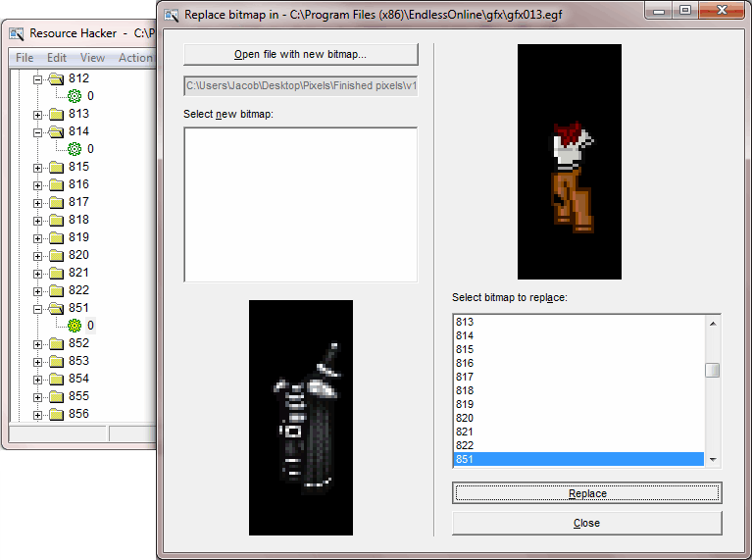Select 815 in bitmap to replace list
752x560 pixels.
pos(578,349)
